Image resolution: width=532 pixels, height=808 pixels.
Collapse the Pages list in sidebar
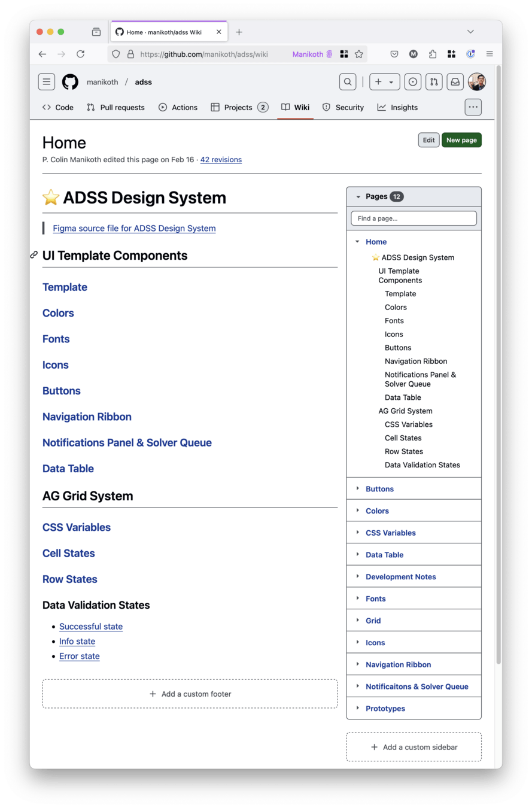[358, 196]
